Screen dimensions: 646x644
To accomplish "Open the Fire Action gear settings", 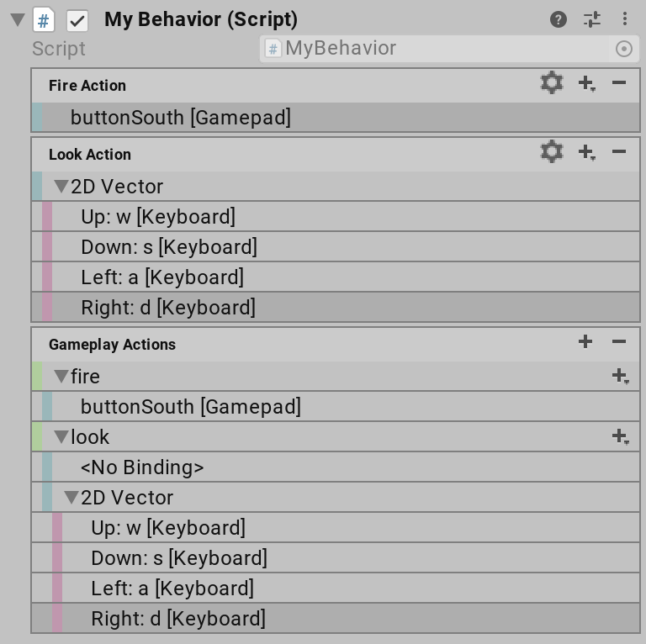I will click(552, 83).
